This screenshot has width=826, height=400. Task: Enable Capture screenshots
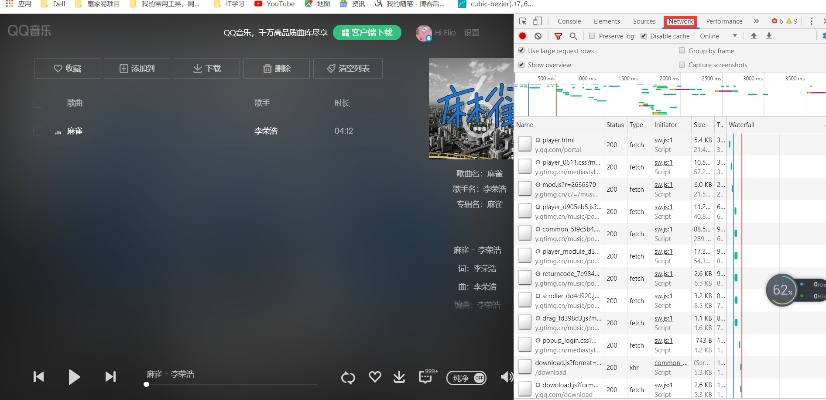[682, 65]
